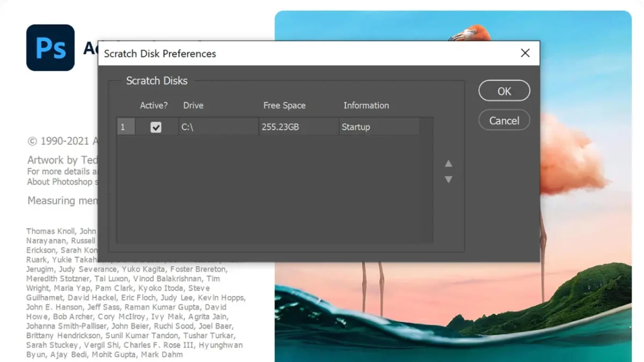Move scratch disk down with down arrow

click(449, 180)
